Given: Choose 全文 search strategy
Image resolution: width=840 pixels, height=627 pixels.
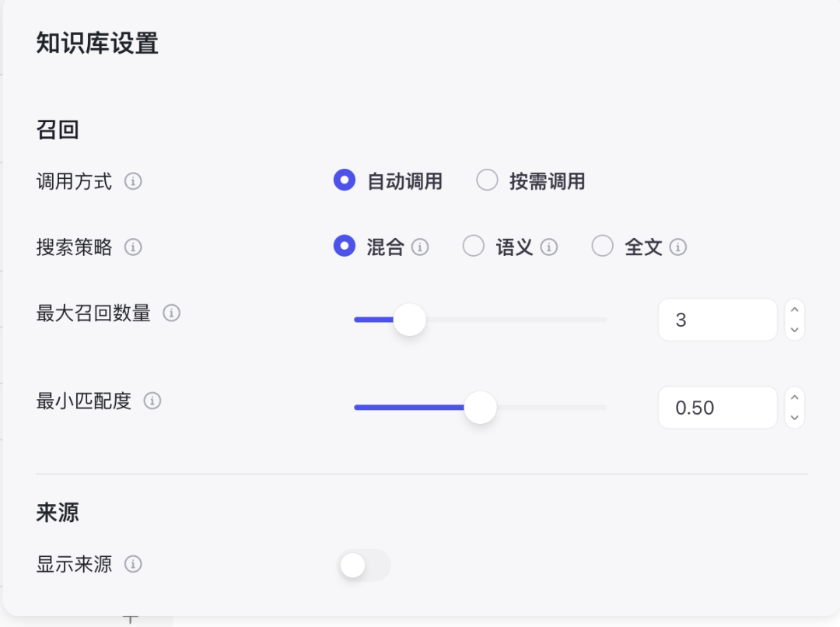Looking at the screenshot, I should point(602,247).
